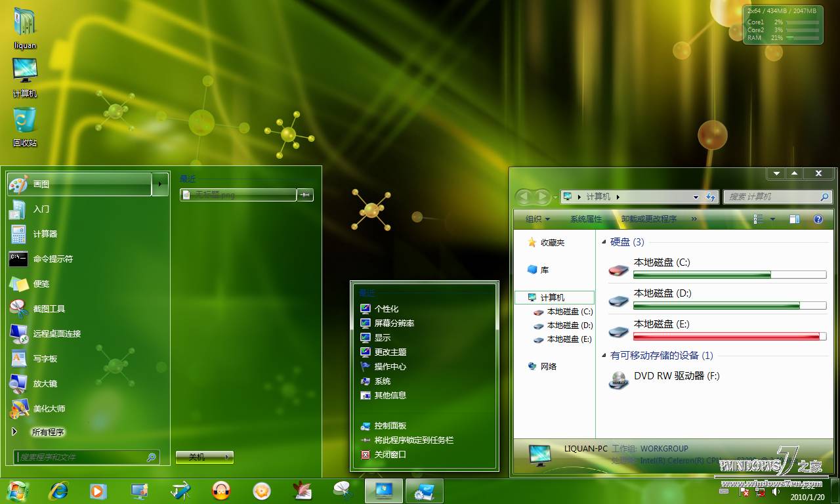Expand the 画图 jump list arrow
The height and width of the screenshot is (504, 840).
click(160, 184)
